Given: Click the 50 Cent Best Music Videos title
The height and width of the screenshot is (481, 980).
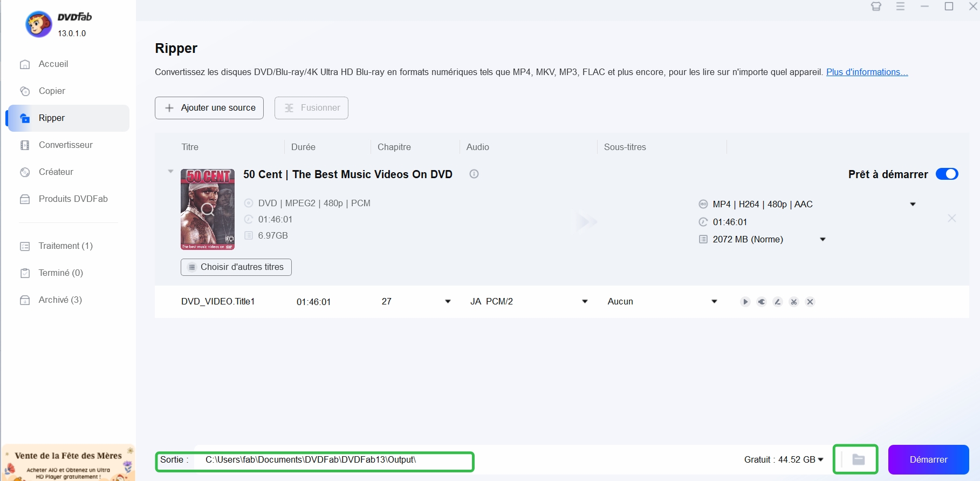Looking at the screenshot, I should (348, 174).
